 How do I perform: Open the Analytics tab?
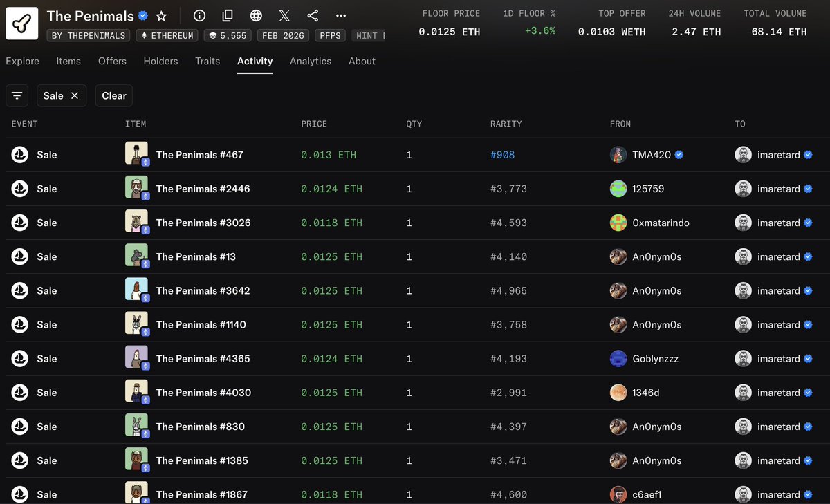pyautogui.click(x=311, y=61)
